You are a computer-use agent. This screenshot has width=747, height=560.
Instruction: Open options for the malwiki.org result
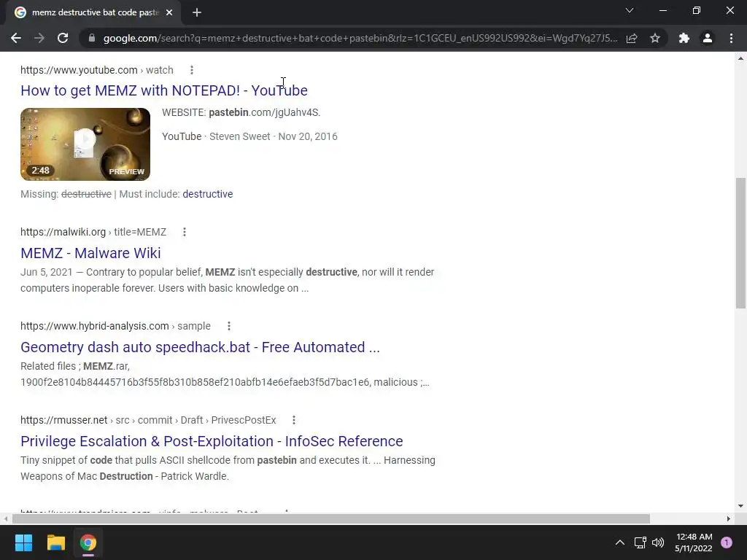185,232
